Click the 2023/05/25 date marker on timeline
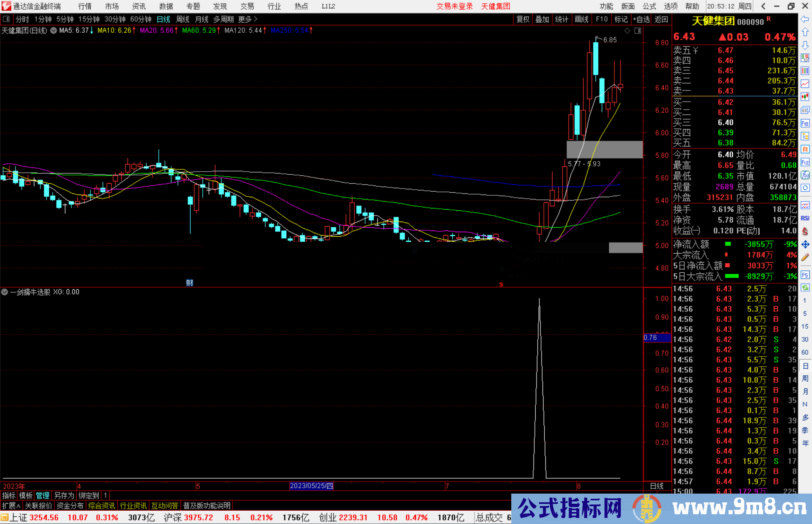Image resolution: width=812 pixels, height=524 pixels. pos(311,486)
